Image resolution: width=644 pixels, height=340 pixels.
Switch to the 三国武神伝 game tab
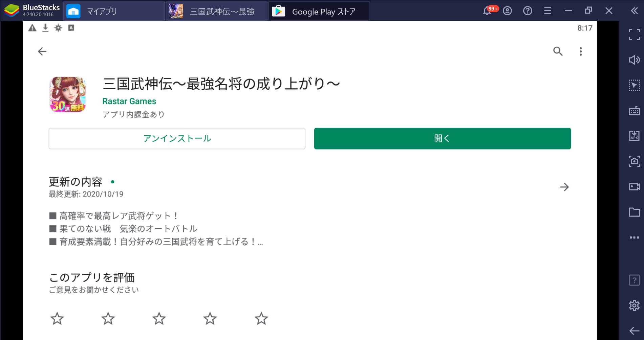point(217,12)
